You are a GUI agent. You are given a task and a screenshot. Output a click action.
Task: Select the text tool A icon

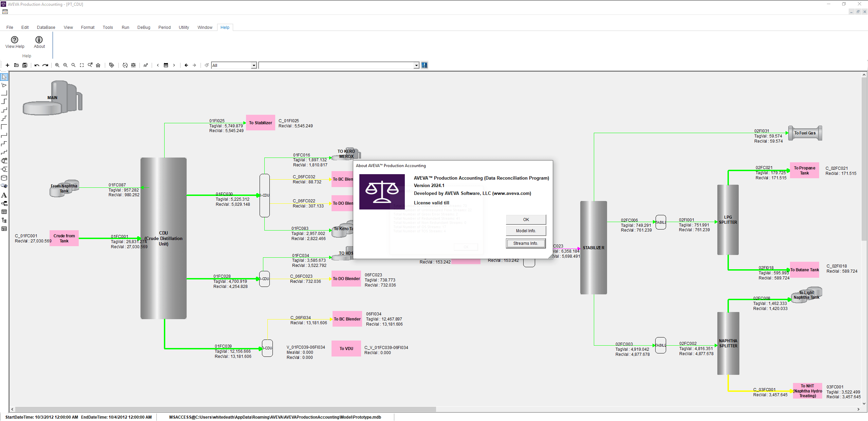(x=4, y=195)
